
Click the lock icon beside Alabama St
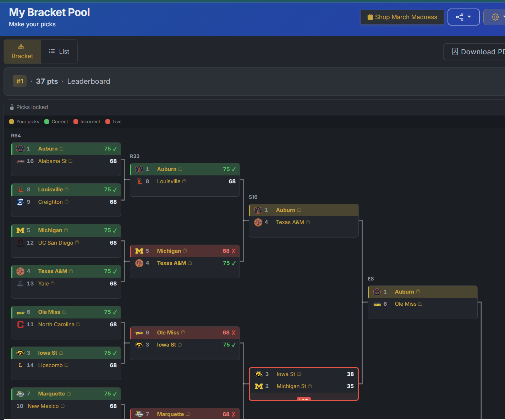[x=71, y=161]
